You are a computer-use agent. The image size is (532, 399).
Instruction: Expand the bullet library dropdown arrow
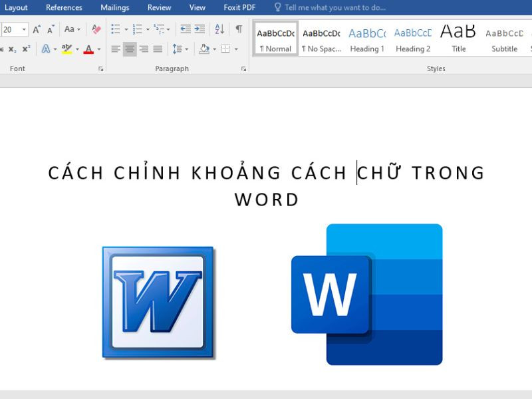coord(126,30)
